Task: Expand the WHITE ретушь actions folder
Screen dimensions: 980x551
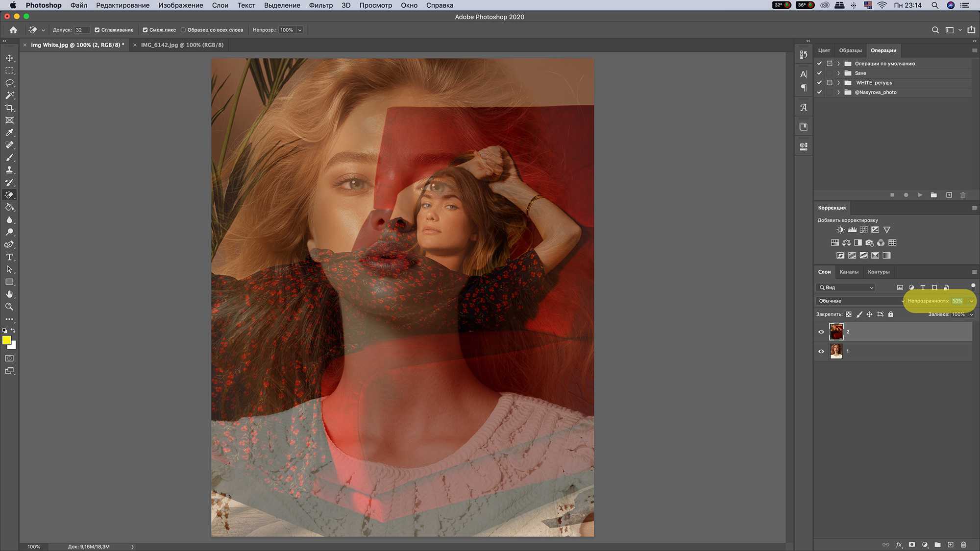Action: click(x=839, y=83)
